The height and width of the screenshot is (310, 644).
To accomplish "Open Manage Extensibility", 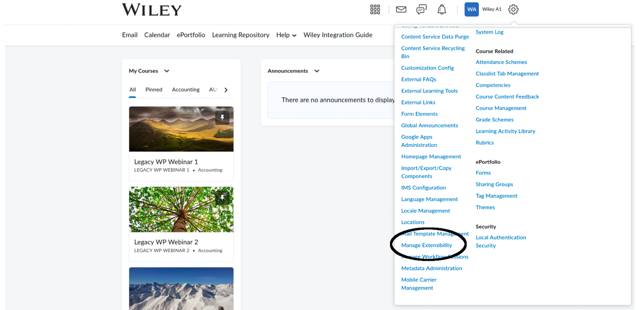I will (427, 245).
